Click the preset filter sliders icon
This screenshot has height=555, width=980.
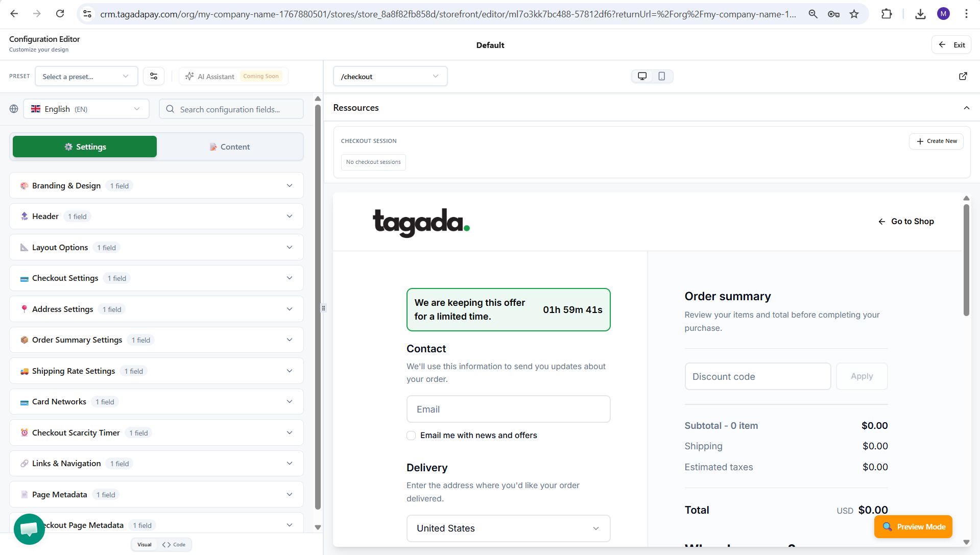tap(154, 77)
